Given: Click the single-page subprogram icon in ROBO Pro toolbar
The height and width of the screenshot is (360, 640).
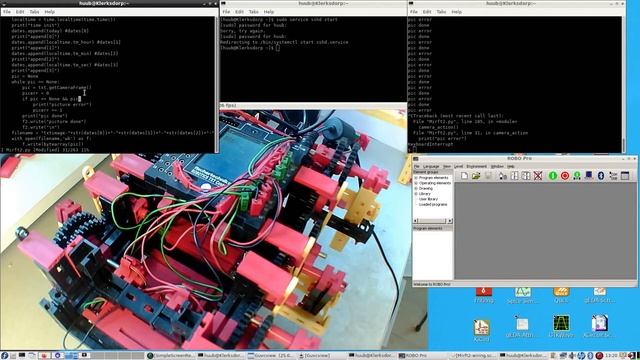Looking at the screenshot, I should point(514,176).
